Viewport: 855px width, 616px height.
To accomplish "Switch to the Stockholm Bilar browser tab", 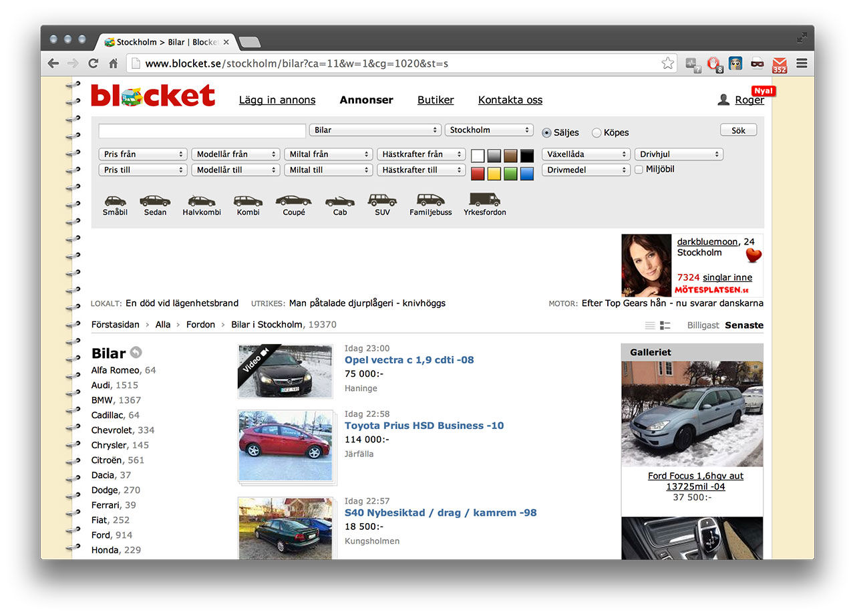I will coord(167,42).
